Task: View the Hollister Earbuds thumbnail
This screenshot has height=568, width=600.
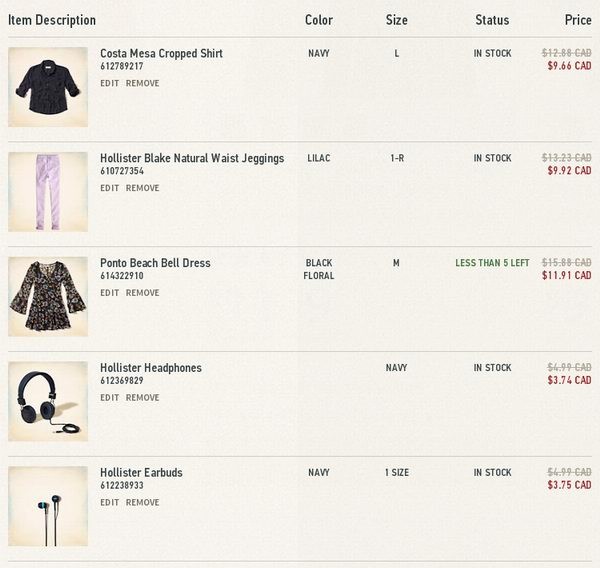Action: [x=48, y=506]
